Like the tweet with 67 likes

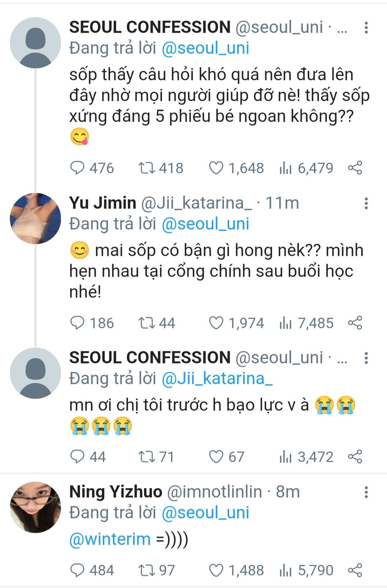(216, 457)
